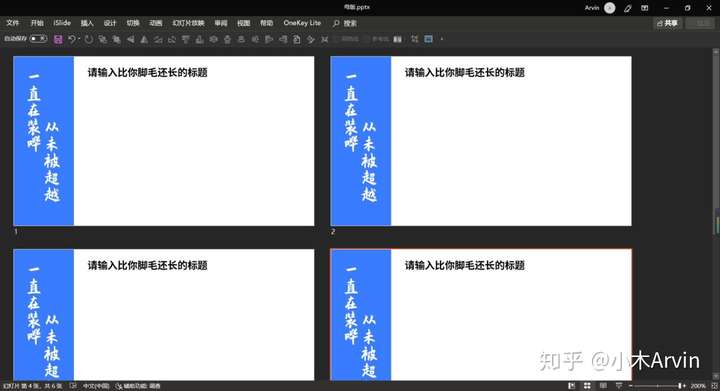720x391 pixels.
Task: Click the zoom slider track
Action: point(658,386)
